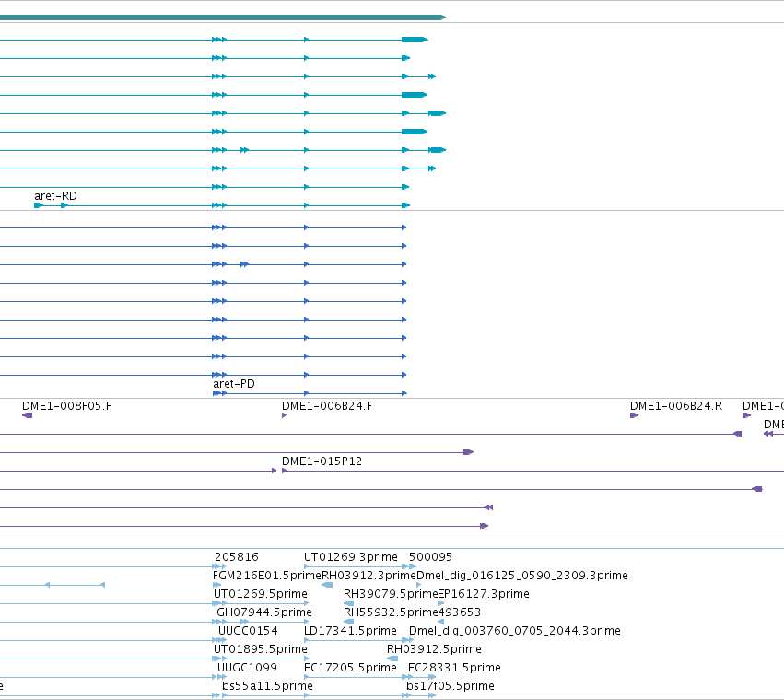Click the light-blue block below RH03912.5prime
Screen dimensions: 784x700
click(x=392, y=659)
